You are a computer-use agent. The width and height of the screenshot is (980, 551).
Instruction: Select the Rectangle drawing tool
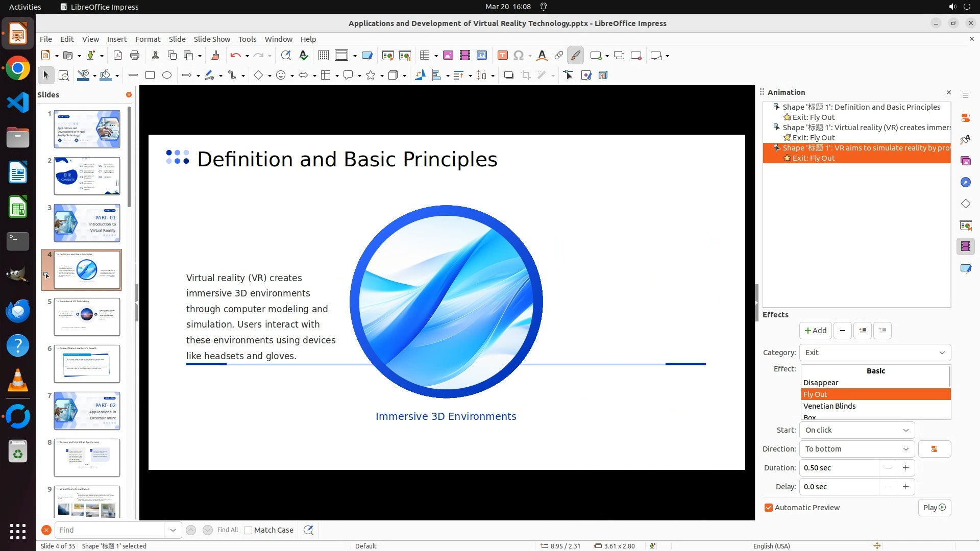150,76
